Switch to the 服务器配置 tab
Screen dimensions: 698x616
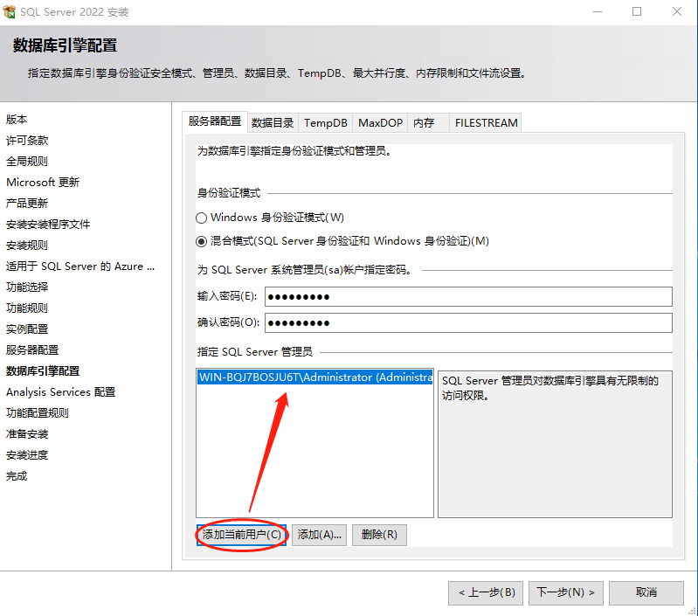click(x=215, y=121)
